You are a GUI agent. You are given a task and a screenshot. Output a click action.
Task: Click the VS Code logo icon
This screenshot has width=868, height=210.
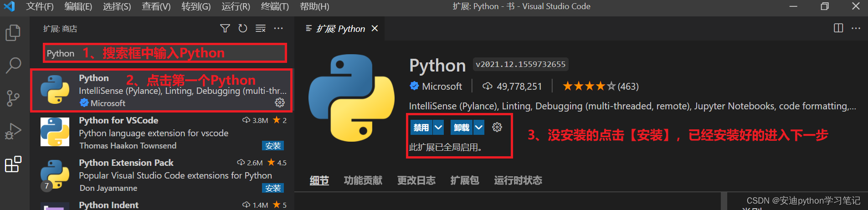pyautogui.click(x=9, y=6)
